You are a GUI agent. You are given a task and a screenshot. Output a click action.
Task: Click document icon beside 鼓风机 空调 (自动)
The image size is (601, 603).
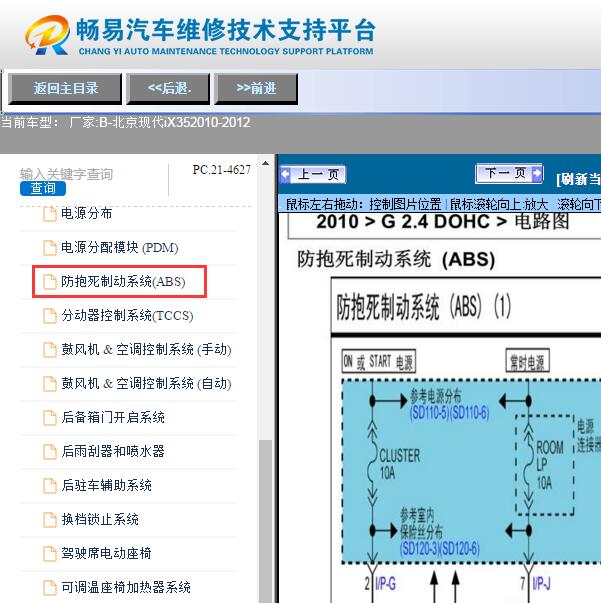pyautogui.click(x=50, y=383)
